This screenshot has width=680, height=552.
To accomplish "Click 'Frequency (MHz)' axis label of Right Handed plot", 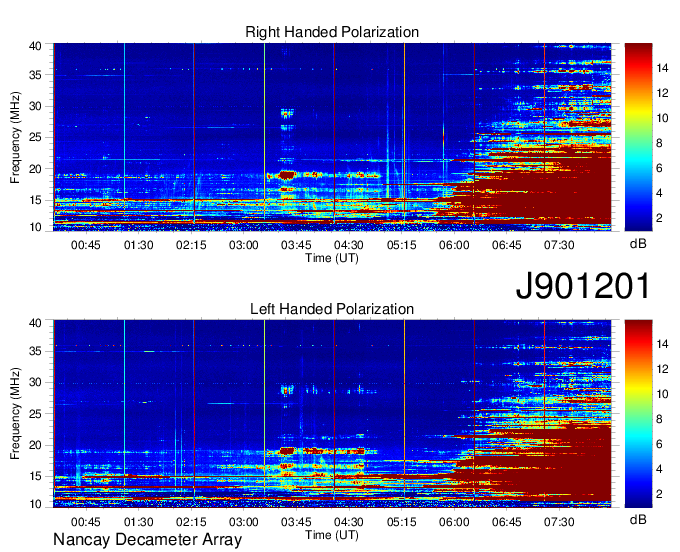I will pyautogui.click(x=15, y=137).
